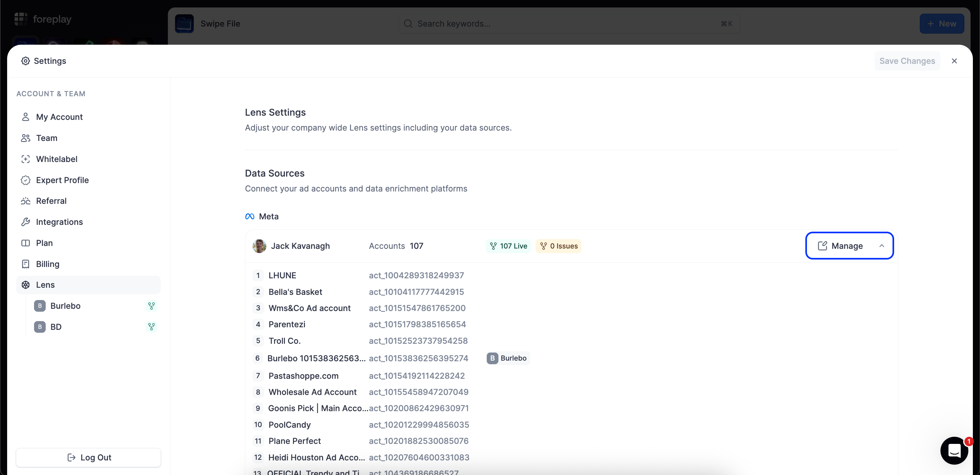The image size is (980, 475).
Task: Click account ID act_10155458947207049
Action: (x=419, y=392)
